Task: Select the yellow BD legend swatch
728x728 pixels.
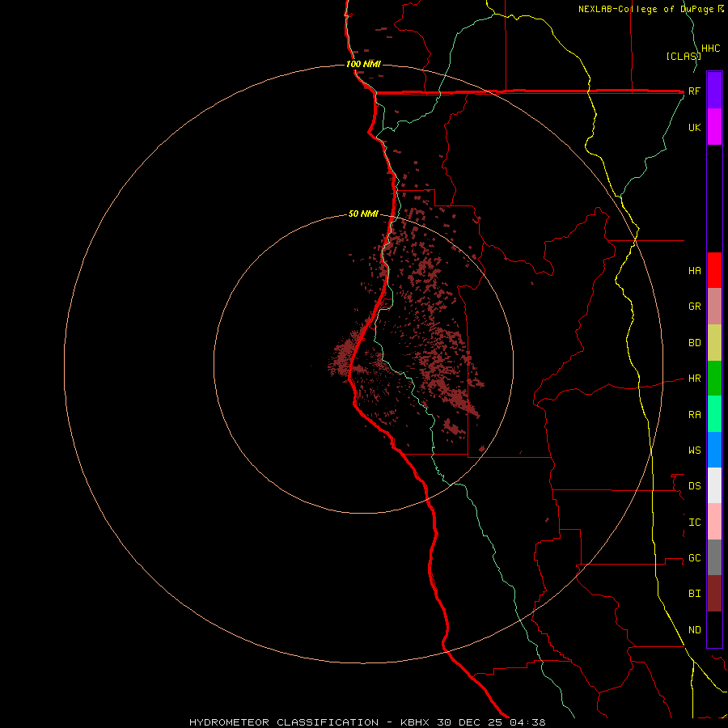Action: click(x=714, y=343)
